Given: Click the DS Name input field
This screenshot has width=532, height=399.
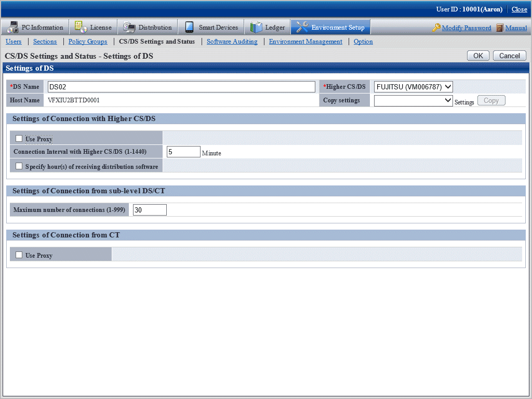Looking at the screenshot, I should click(x=181, y=87).
